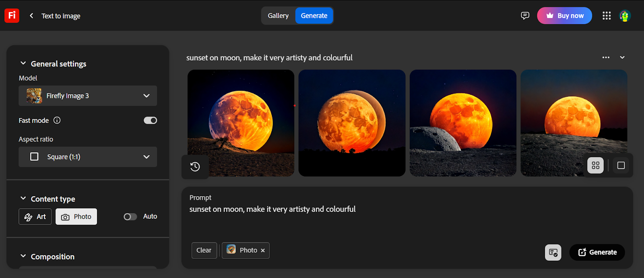644x278 pixels.
Task: Collapse the Content type section
Action: tap(23, 199)
